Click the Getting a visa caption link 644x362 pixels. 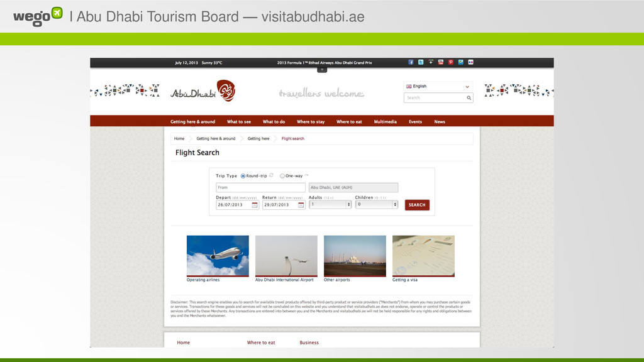404,280
